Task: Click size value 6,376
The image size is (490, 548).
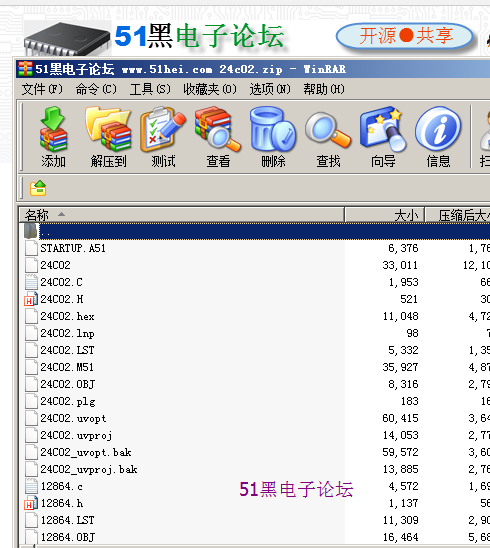Action: (x=403, y=248)
